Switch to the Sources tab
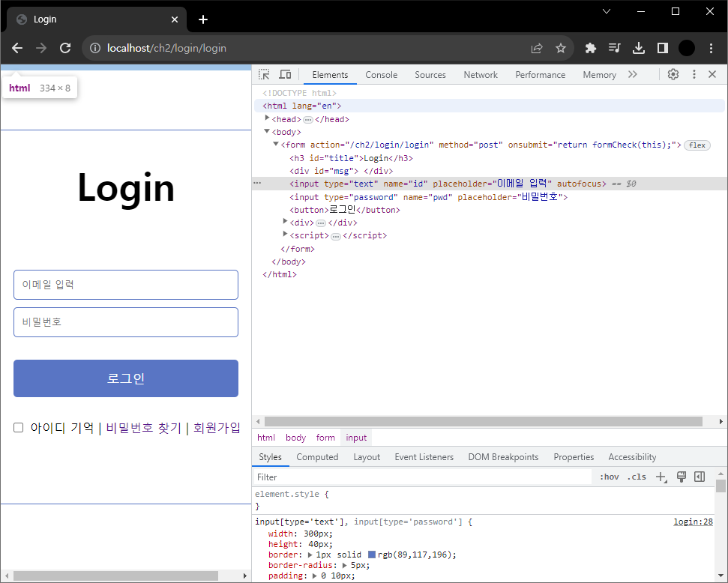The height and width of the screenshot is (583, 728). (430, 75)
